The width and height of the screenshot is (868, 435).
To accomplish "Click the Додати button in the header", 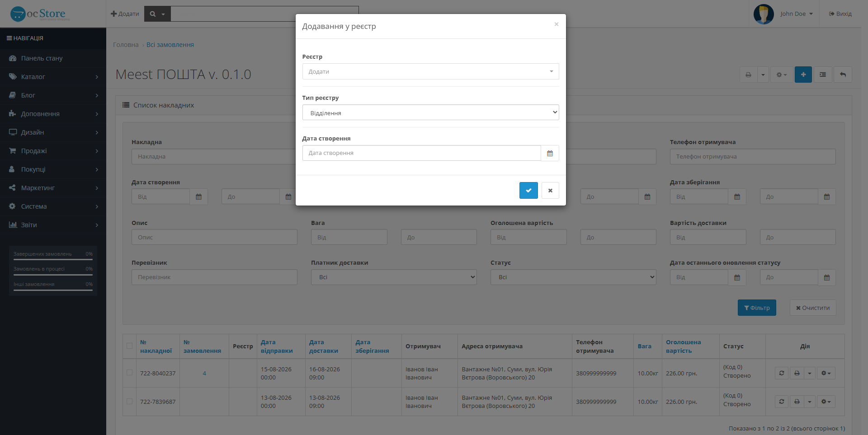I will pyautogui.click(x=125, y=14).
